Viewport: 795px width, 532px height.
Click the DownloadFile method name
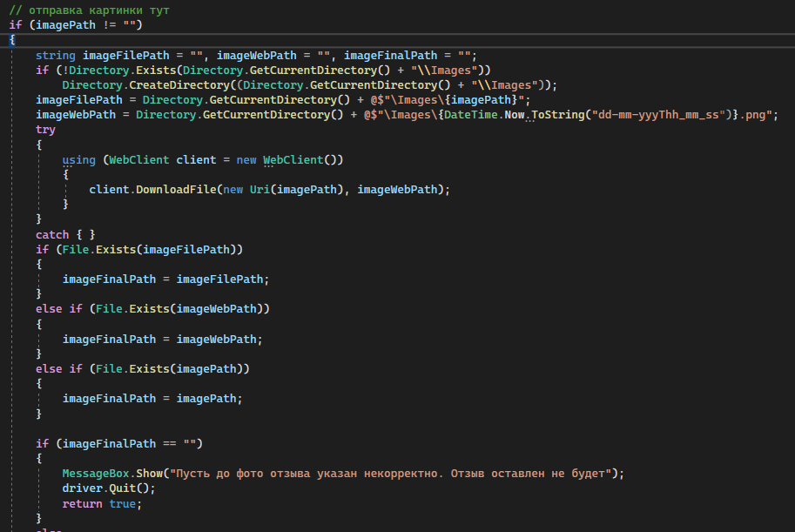(x=176, y=190)
